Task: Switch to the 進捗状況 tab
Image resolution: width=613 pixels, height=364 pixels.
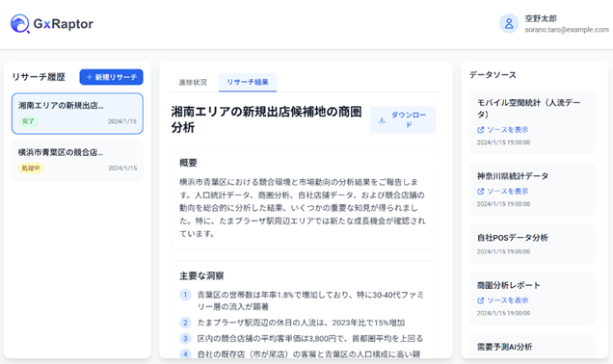Action: [193, 83]
